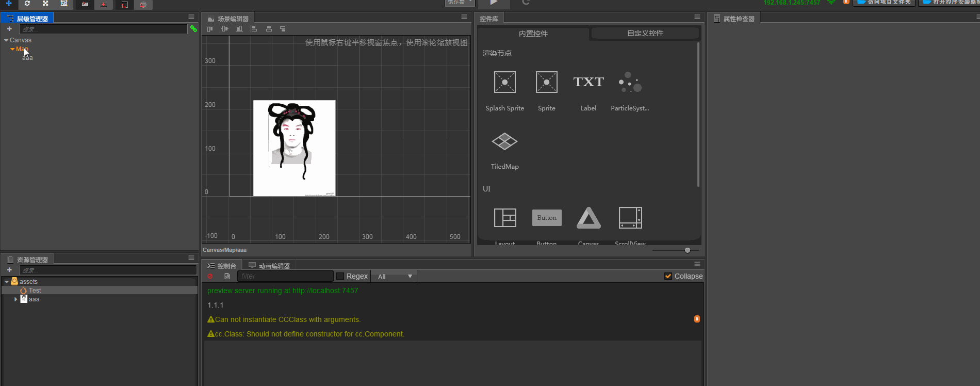This screenshot has height=386, width=980.
Task: Click the local/world coordinate mode icon
Action: (x=104, y=4)
